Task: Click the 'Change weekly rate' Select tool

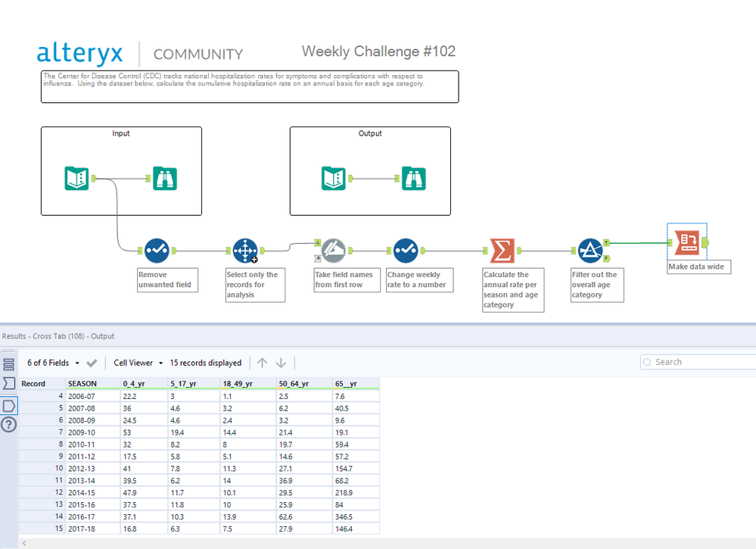Action: pos(406,251)
